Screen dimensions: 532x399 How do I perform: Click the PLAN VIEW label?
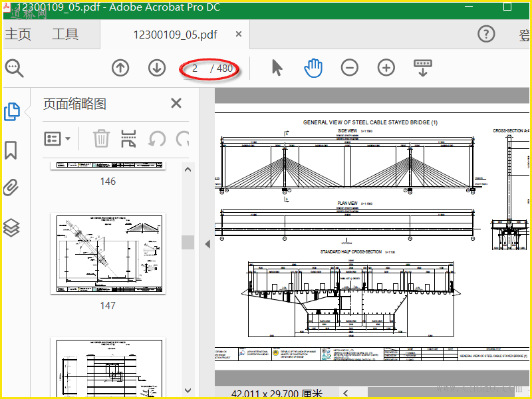[x=347, y=203]
